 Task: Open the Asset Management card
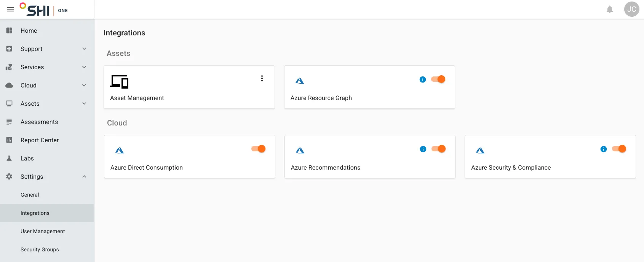tap(189, 87)
